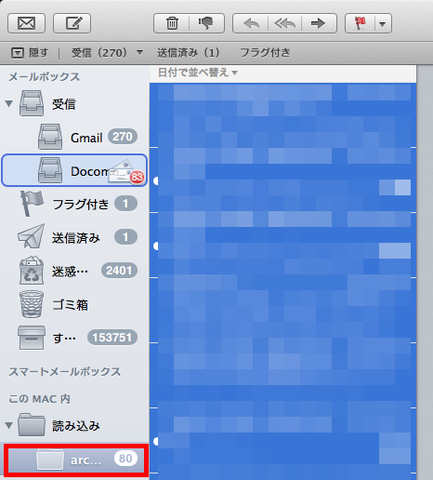Mark as junk with thumbs-down icon
The height and width of the screenshot is (480, 433).
click(206, 23)
